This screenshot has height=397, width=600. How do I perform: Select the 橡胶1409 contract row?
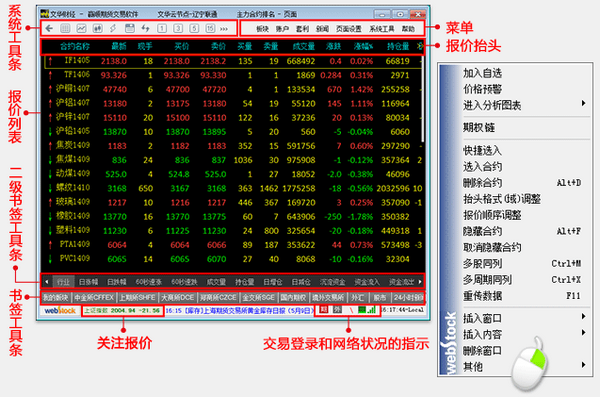[233, 217]
